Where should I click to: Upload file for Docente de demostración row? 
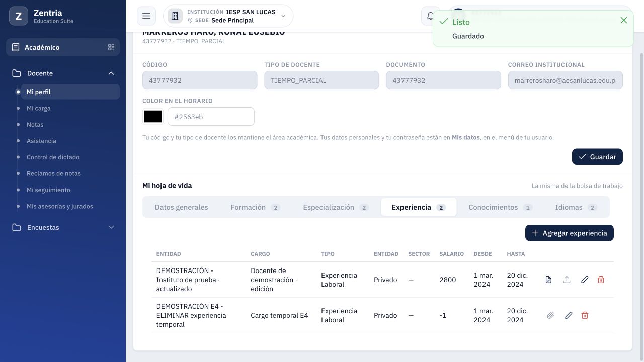point(567,280)
